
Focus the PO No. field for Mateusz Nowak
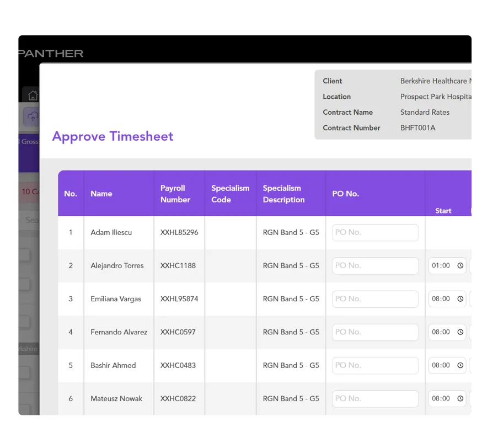point(375,398)
